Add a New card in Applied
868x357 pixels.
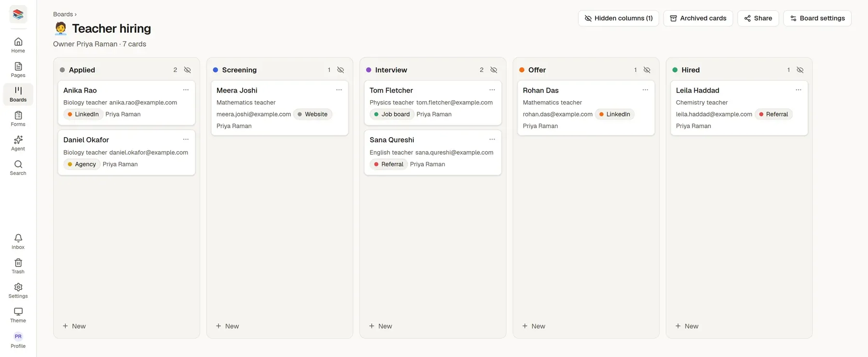[x=74, y=326]
